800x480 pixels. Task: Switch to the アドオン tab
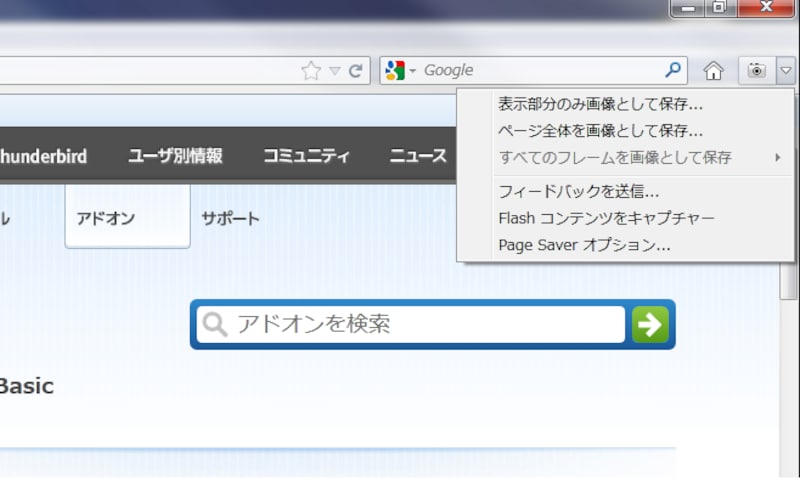click(128, 217)
